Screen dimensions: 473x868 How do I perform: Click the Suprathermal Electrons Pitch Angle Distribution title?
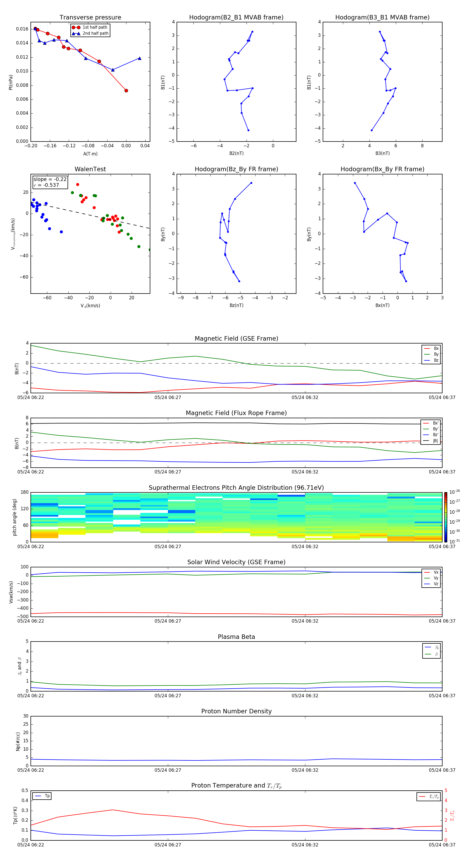click(236, 488)
